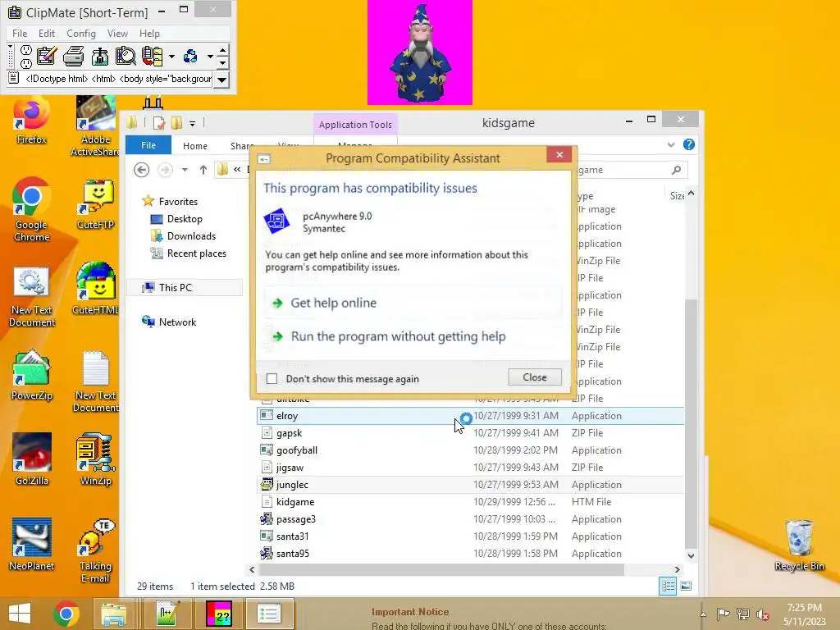
Task: Open the Home ribbon tab in Explorer
Action: tap(195, 146)
